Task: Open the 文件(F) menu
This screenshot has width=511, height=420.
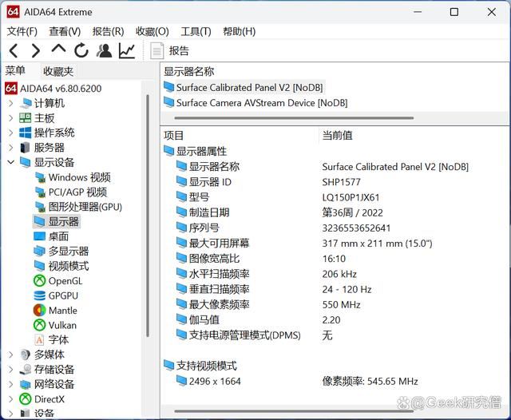Action: [x=22, y=31]
